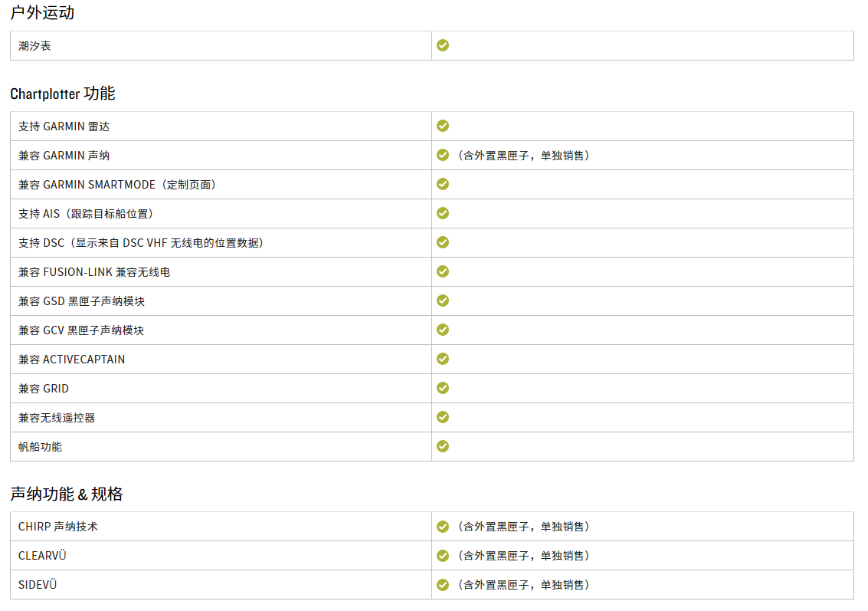Click 含外置黑匣子 note in CHIRP row
The width and height of the screenshot is (868, 611).
[x=524, y=527]
